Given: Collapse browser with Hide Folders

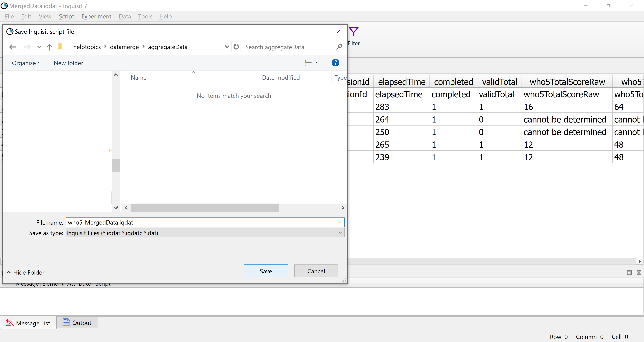Looking at the screenshot, I should [26, 272].
